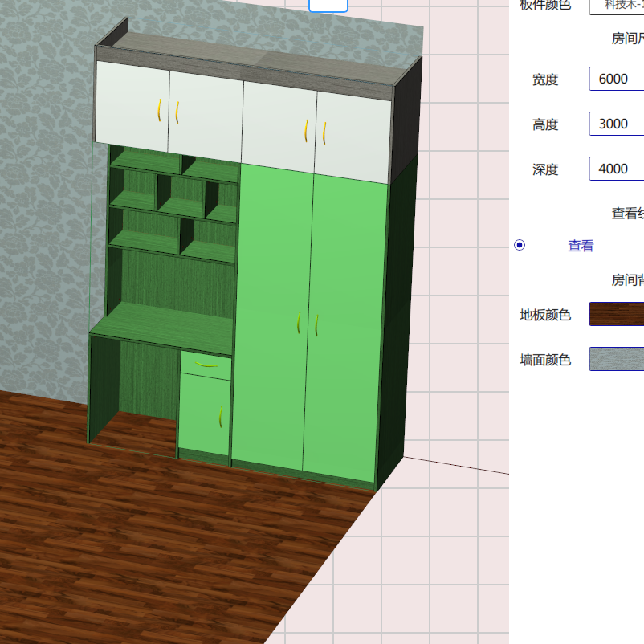Pick the 地板颜色 wood floor swatch
The width and height of the screenshot is (644, 644).
[x=616, y=314]
